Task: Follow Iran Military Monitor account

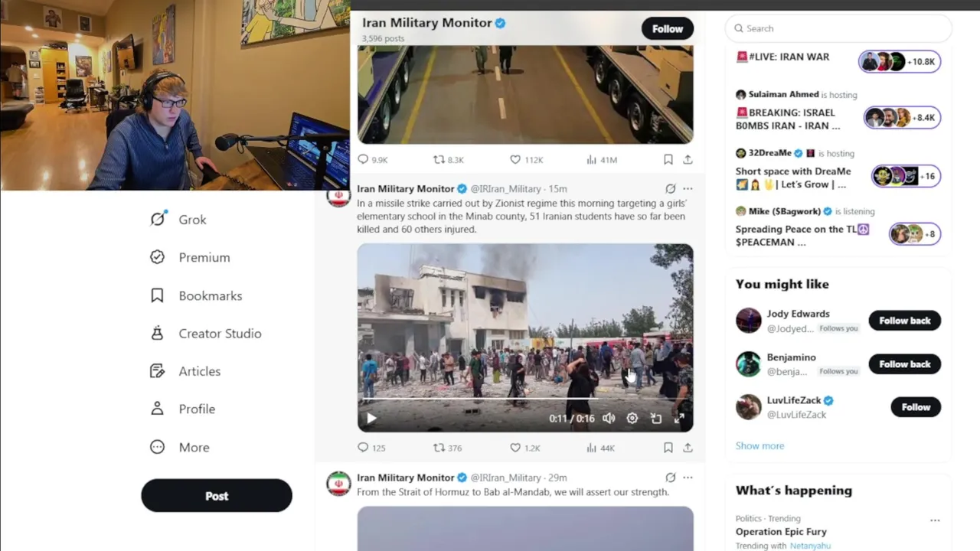Action: (668, 28)
